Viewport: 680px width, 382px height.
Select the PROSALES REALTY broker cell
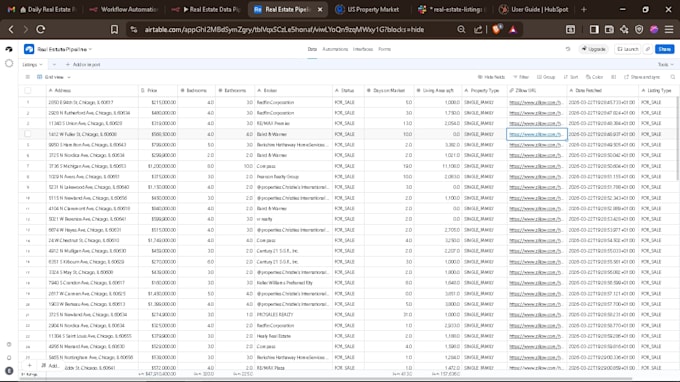pos(294,315)
